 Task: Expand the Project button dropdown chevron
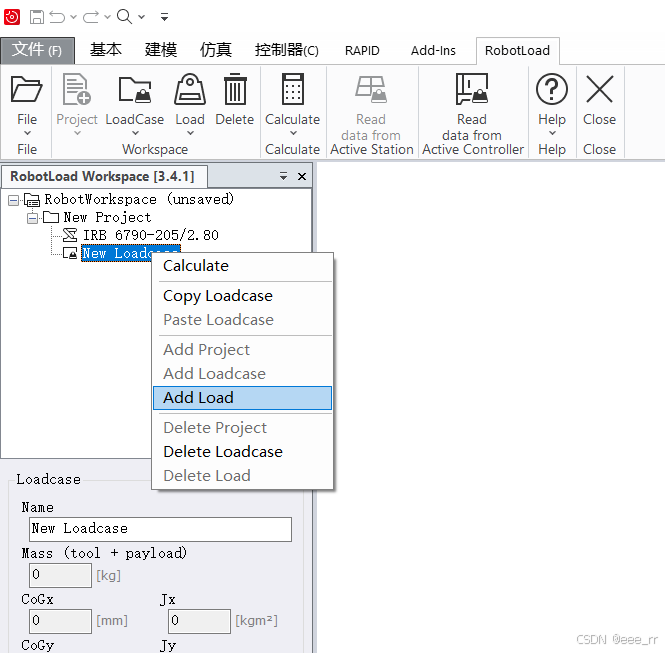[77, 133]
